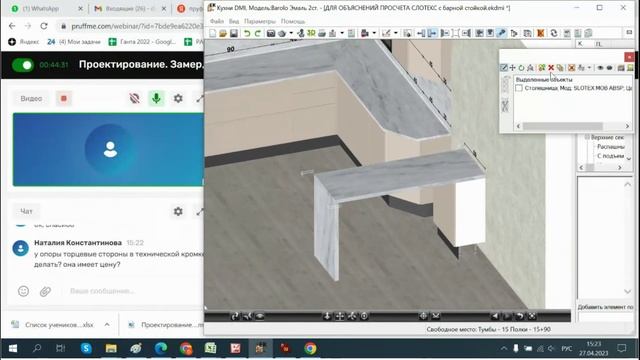Image resolution: width=640 pixels, height=360 pixels.
Task: Open the dropdown arrow next to the export icon
Action: click(342, 33)
